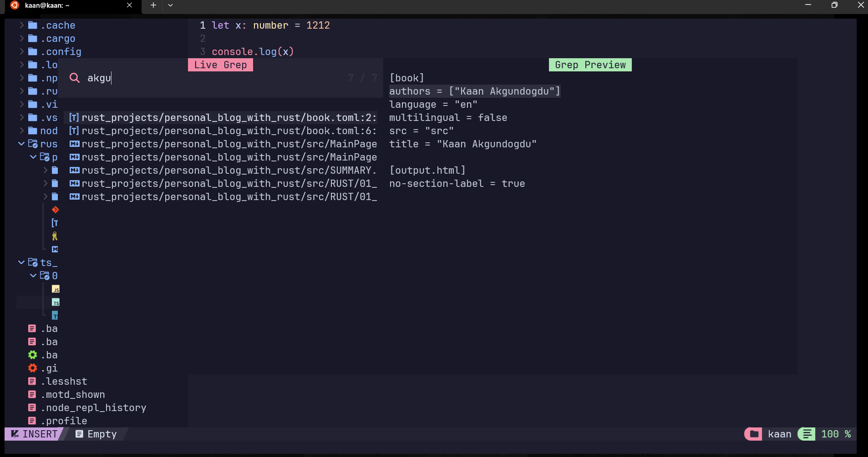868x457 pixels.
Task: Click the orange gear icon beside .gi file
Action: (32, 368)
